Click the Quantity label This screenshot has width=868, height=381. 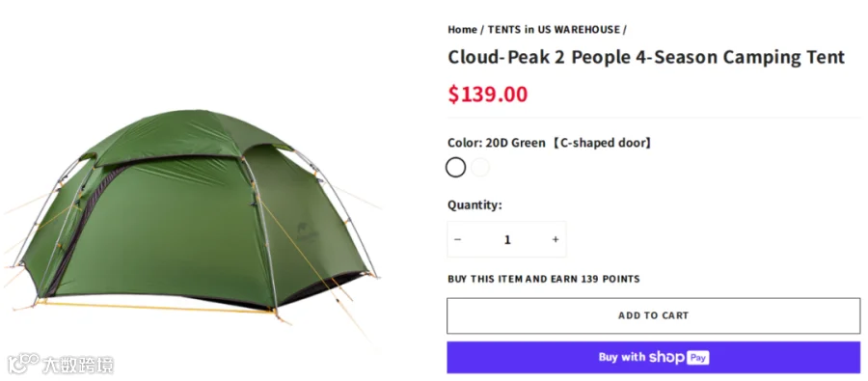475,204
